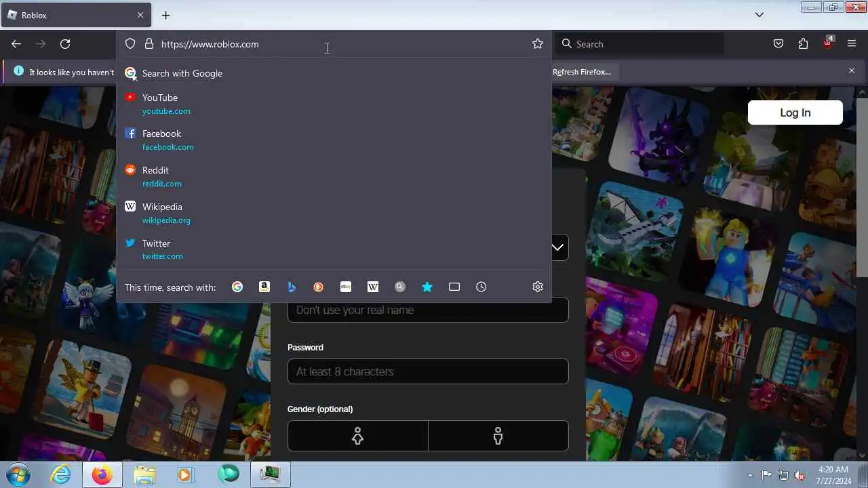Open the tracking protection shield icon

pyautogui.click(x=130, y=44)
